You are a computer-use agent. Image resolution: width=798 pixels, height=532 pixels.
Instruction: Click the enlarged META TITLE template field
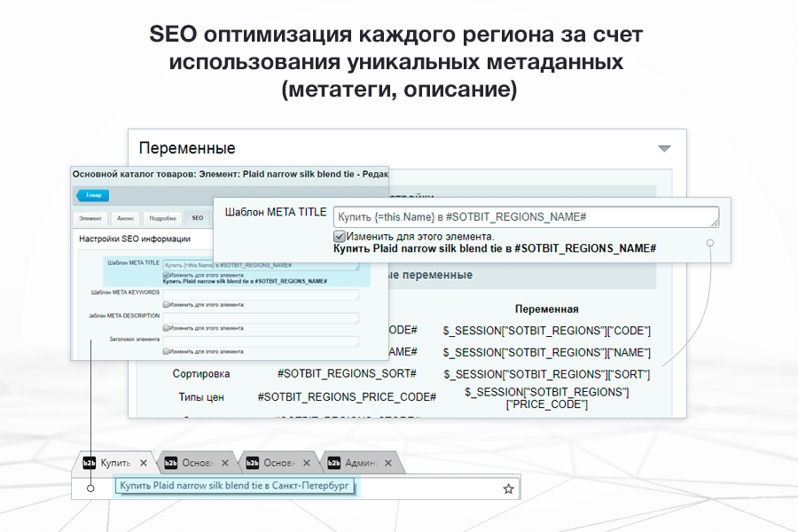coord(523,217)
